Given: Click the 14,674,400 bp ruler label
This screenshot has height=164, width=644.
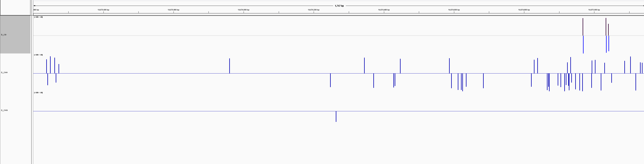Looking at the screenshot, I should (384, 10).
